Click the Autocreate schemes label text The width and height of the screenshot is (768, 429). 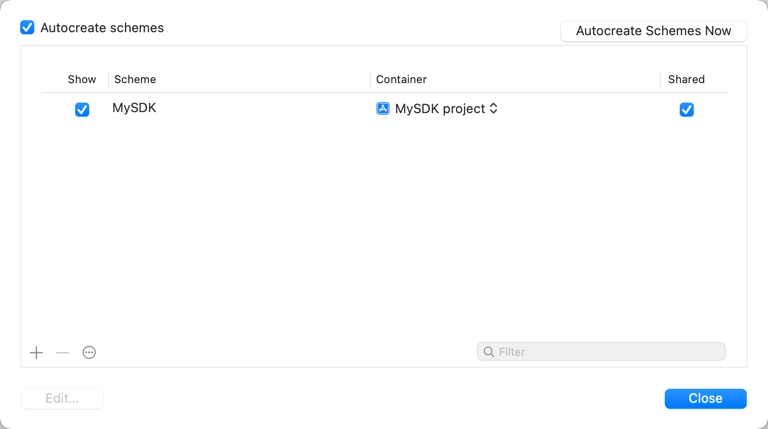[102, 28]
